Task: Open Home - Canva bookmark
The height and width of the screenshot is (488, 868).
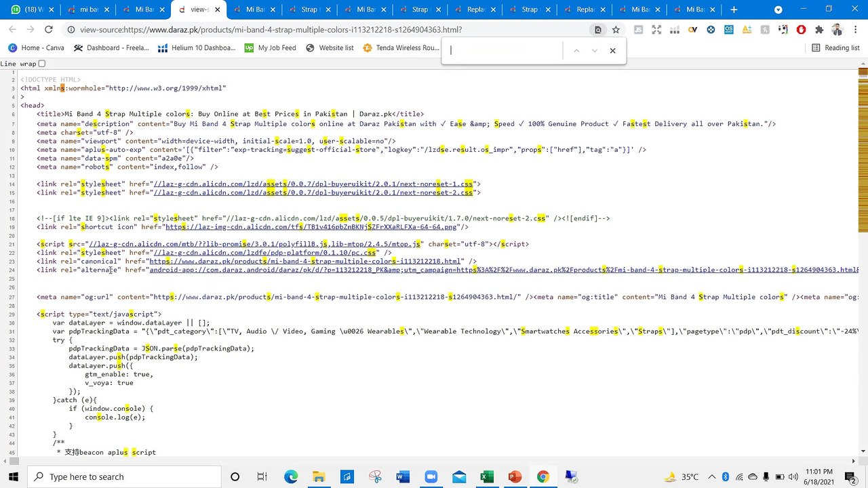Action: pyautogui.click(x=36, y=48)
